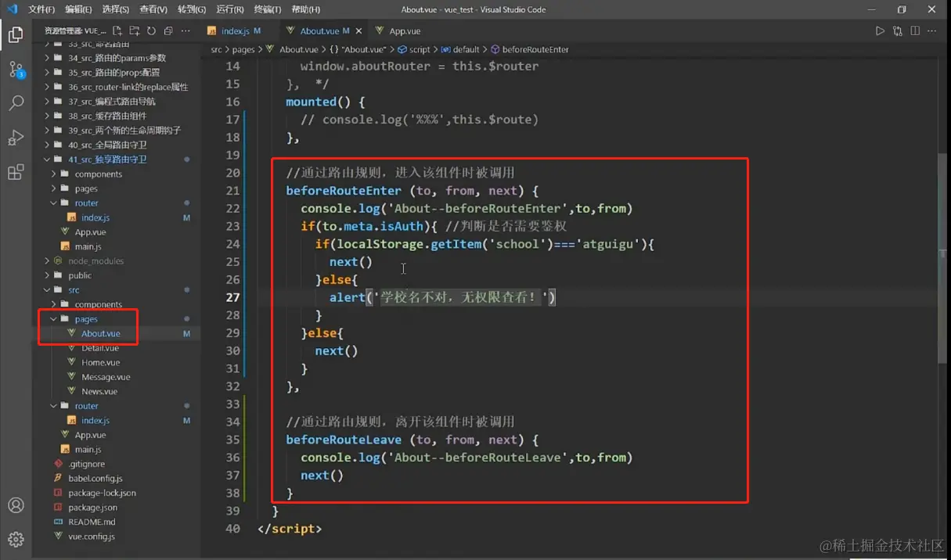
Task: Open explorer More Actions ellipsis
Action: pos(186,31)
